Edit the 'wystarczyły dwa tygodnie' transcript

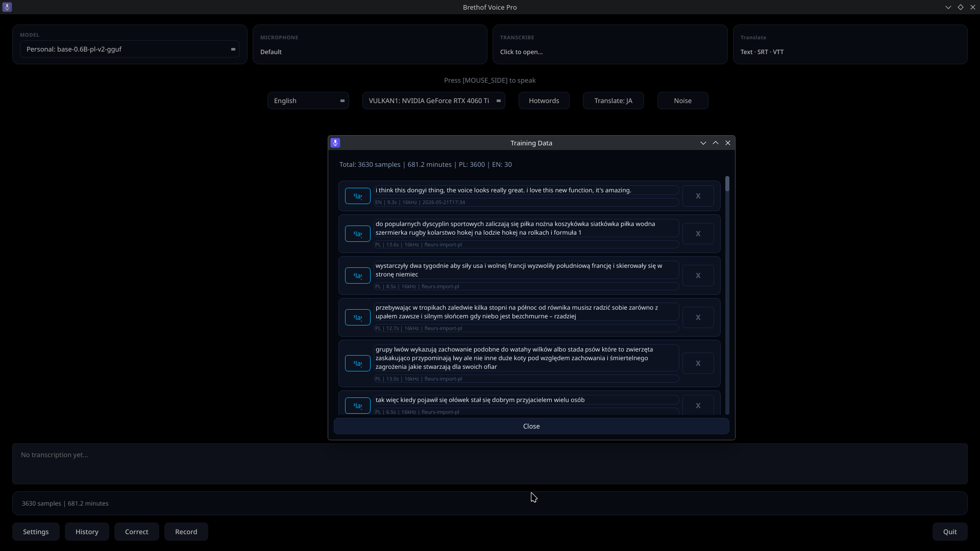point(526,270)
